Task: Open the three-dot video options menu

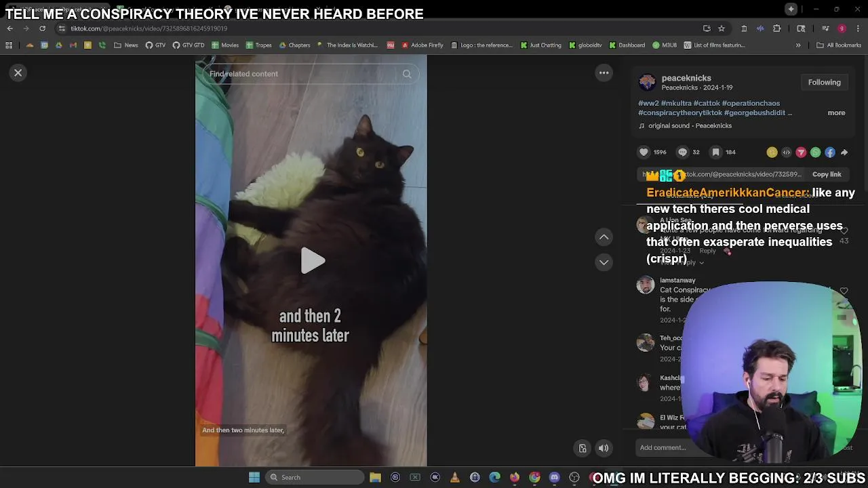Action: point(604,73)
